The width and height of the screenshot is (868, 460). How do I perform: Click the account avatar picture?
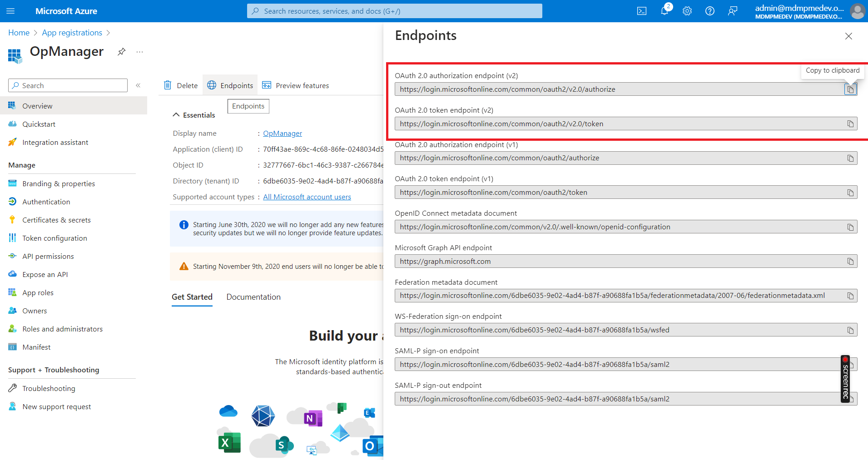tap(858, 11)
